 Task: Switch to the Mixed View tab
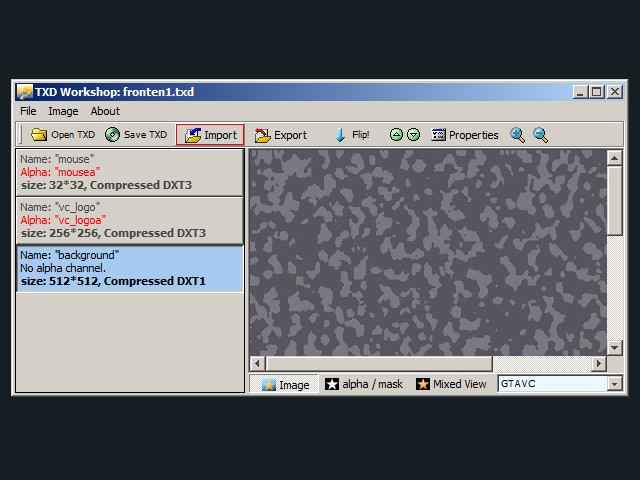(451, 384)
